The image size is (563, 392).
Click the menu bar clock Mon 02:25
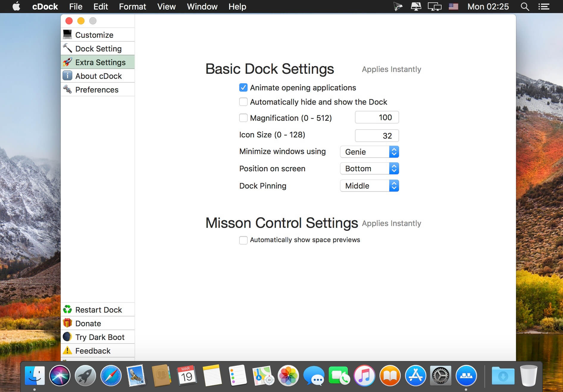[x=488, y=7]
